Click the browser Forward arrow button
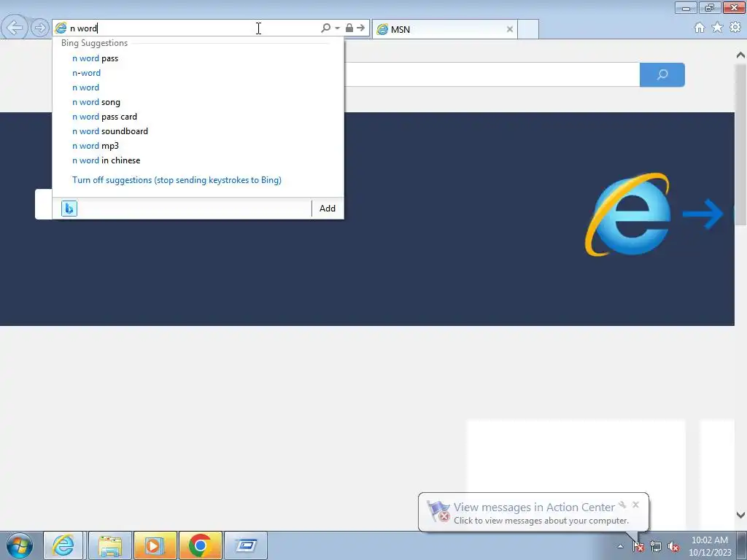The height and width of the screenshot is (560, 747). [40, 28]
